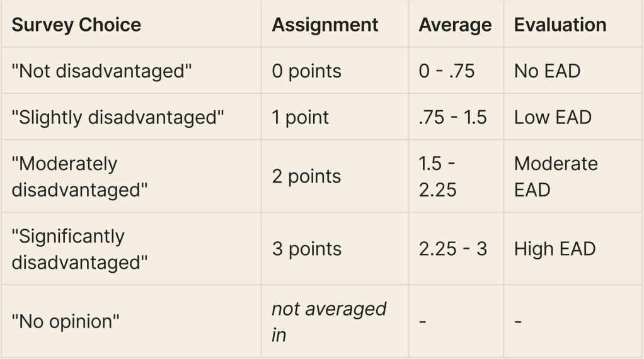Select the "Low EAD" evaluation cell
Image resolution: width=644 pixels, height=359 pixels.
click(x=553, y=118)
